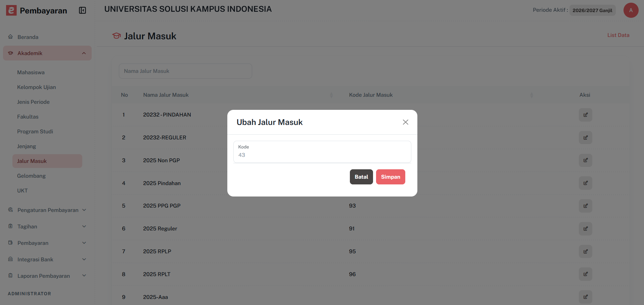
Task: Click the Kode input field
Action: [322, 155]
